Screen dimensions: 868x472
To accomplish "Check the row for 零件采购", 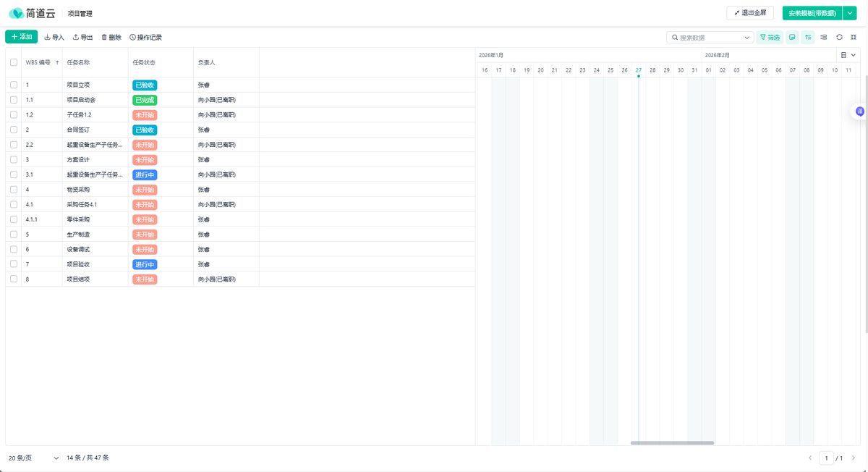I will click(x=14, y=219).
